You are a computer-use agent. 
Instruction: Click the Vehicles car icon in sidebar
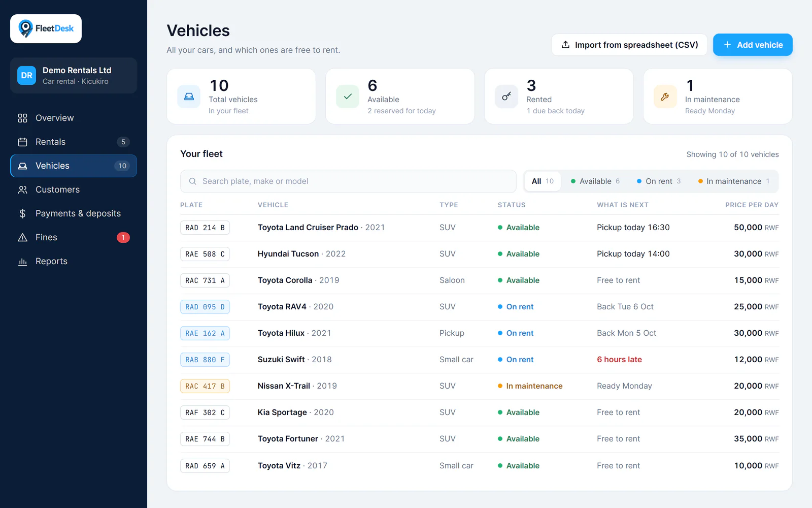point(22,166)
